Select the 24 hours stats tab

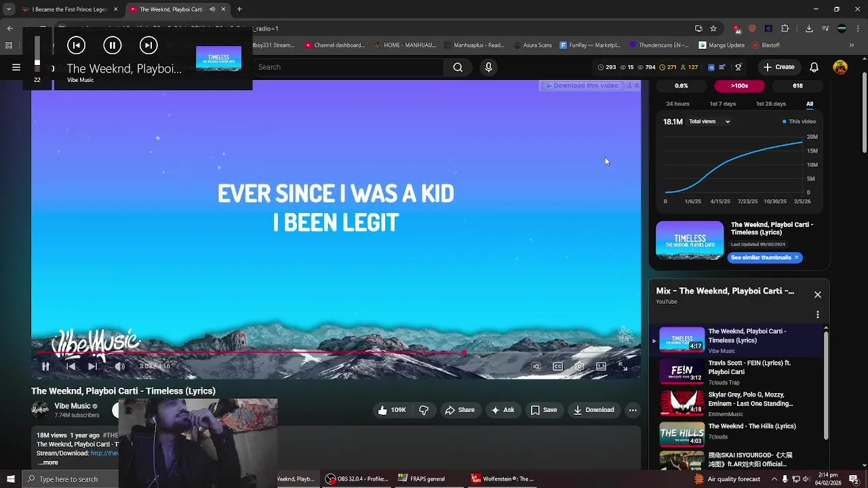pyautogui.click(x=677, y=104)
